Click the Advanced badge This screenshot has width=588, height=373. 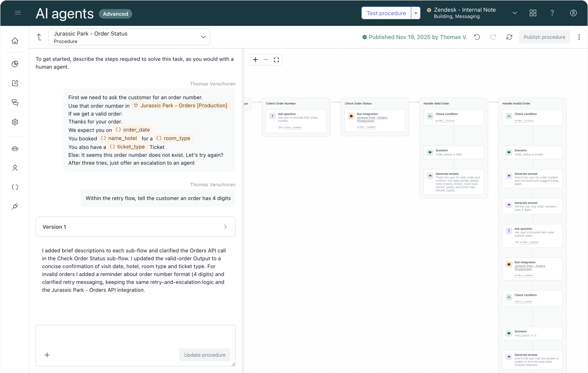tap(116, 14)
